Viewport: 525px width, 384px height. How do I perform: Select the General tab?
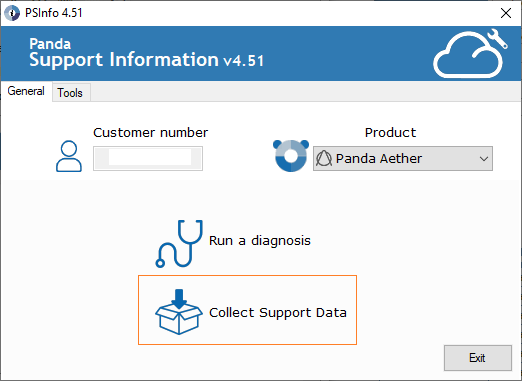coord(26,91)
